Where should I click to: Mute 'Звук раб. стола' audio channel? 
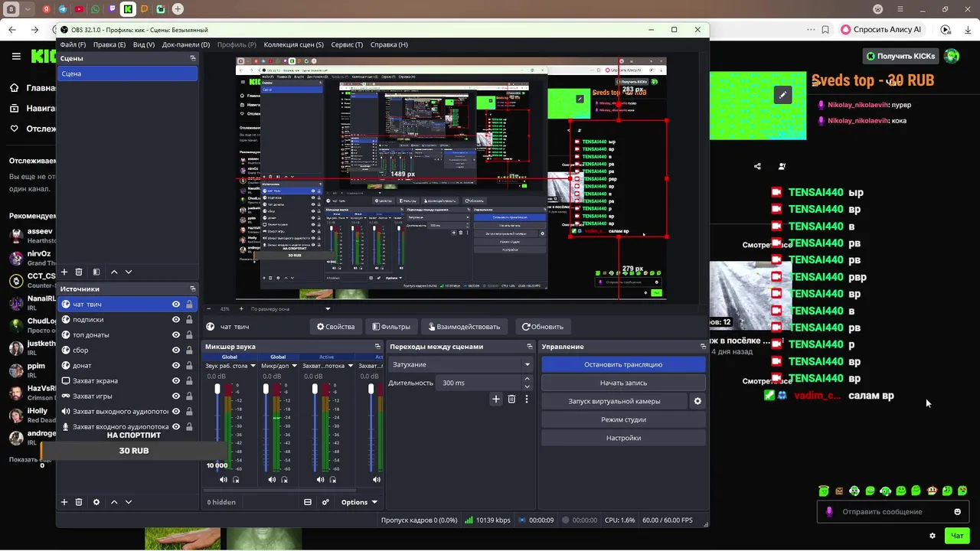click(x=224, y=480)
